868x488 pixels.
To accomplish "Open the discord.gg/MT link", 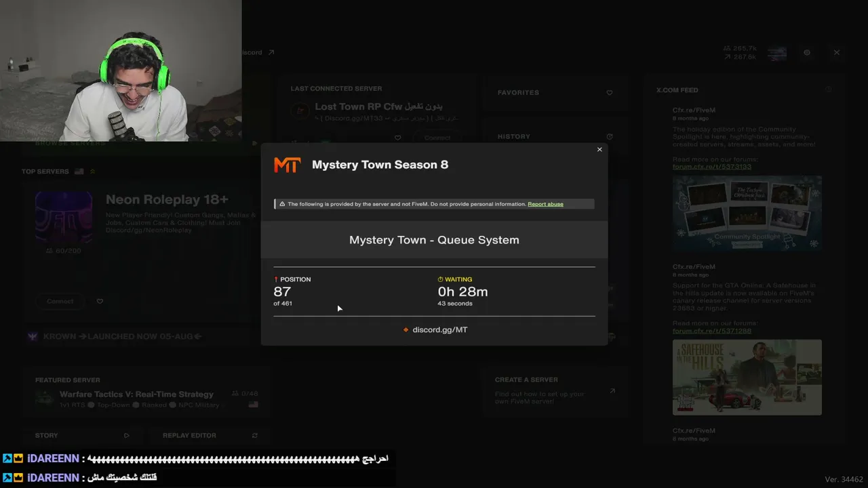I will (439, 329).
